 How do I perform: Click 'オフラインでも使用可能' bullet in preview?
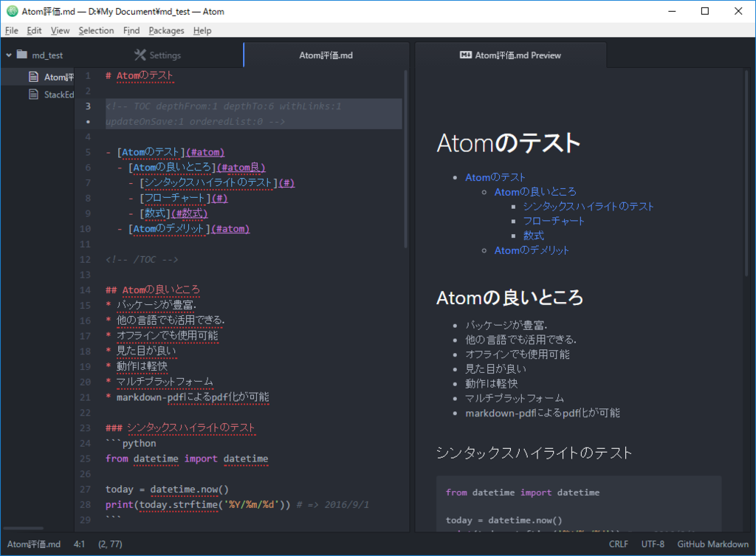pyautogui.click(x=518, y=354)
